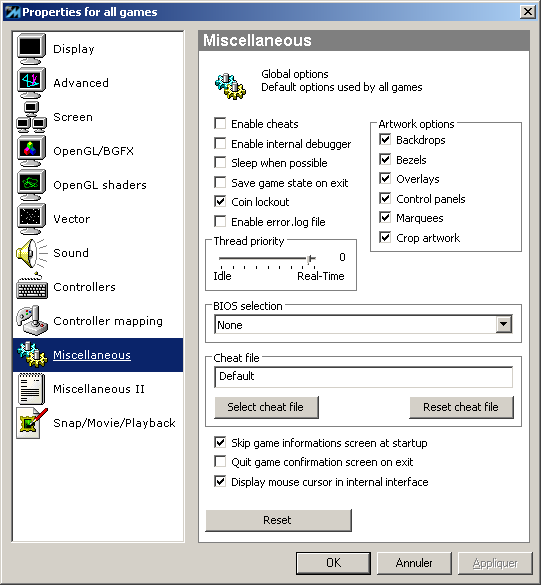Viewport: 541px width, 585px height.
Task: Select the Controllers keyboard icon
Action: pos(31,287)
